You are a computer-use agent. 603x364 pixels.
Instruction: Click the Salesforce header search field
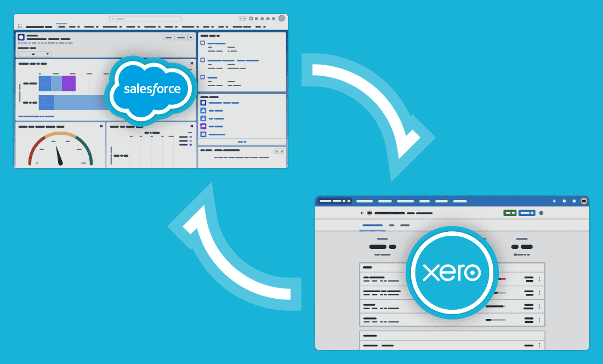[145, 19]
